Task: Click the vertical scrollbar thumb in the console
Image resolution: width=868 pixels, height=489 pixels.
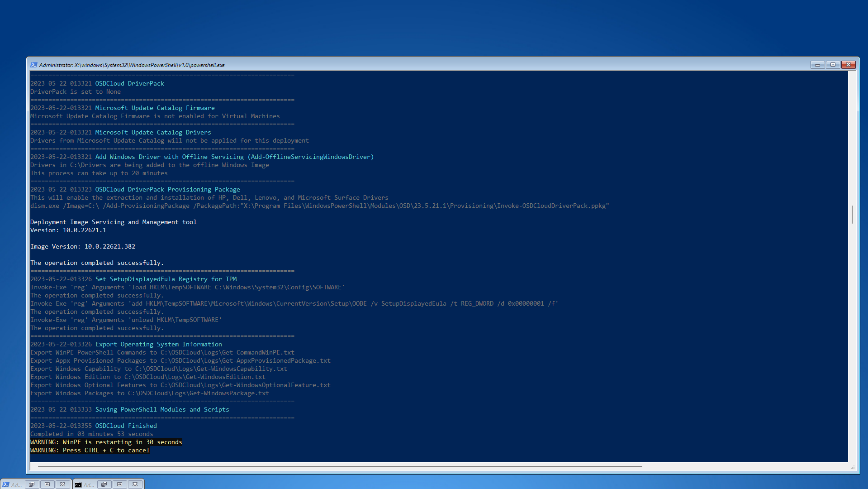Action: (852, 214)
